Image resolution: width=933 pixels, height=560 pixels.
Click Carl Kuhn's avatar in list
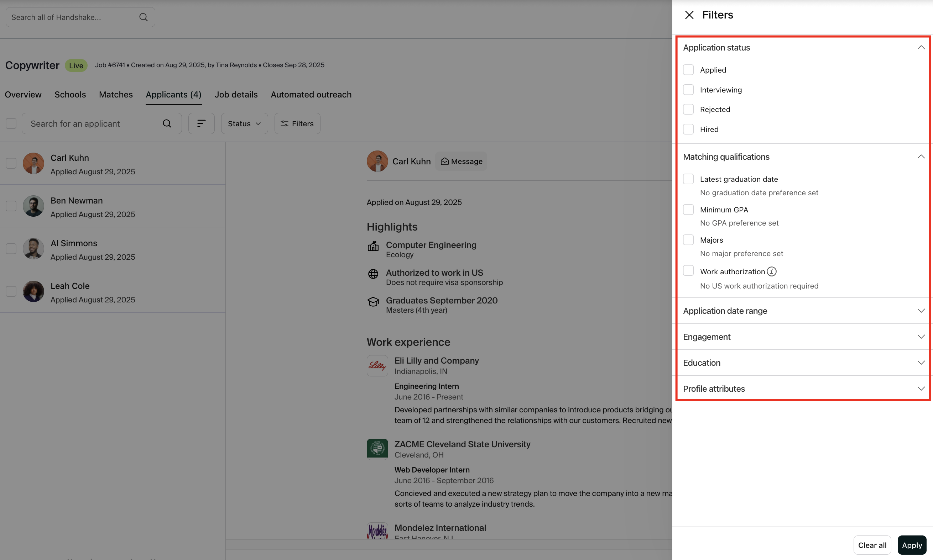click(x=33, y=163)
